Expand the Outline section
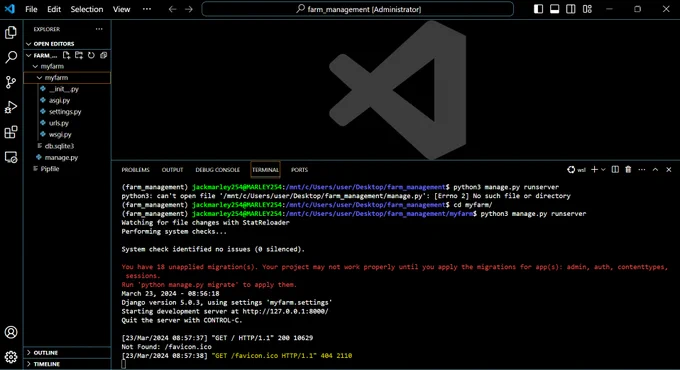680x370 pixels. 68,352
